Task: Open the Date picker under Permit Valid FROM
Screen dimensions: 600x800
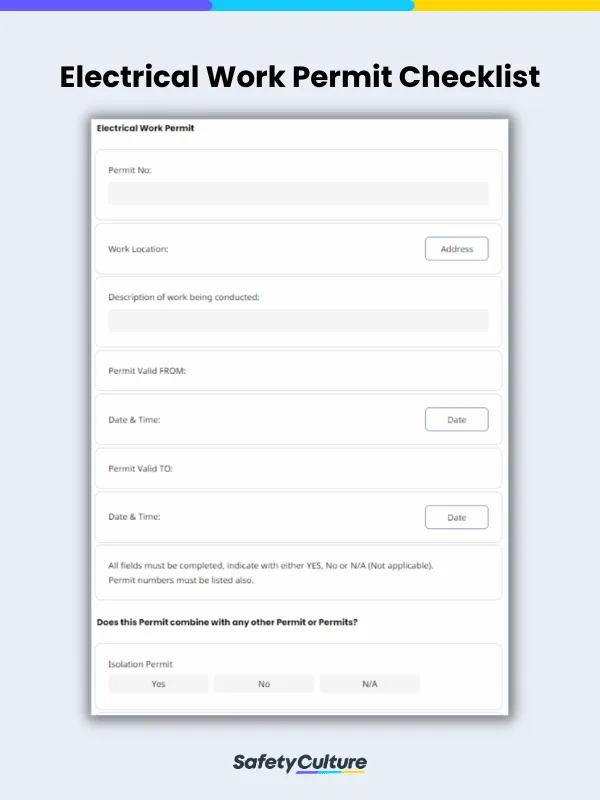Action: (456, 419)
